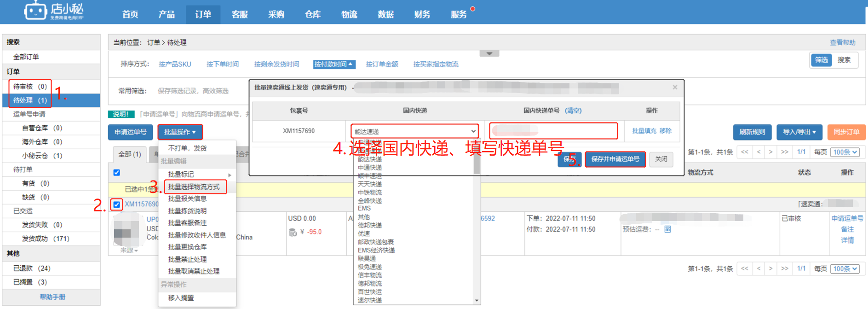
Task: Open top 每页 100条 page size selector
Action: click(x=845, y=152)
